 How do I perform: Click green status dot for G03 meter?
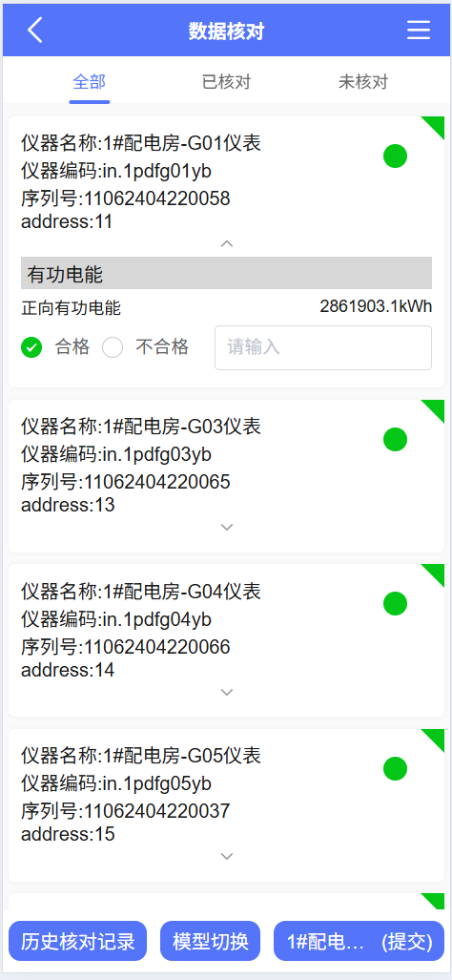(x=395, y=439)
